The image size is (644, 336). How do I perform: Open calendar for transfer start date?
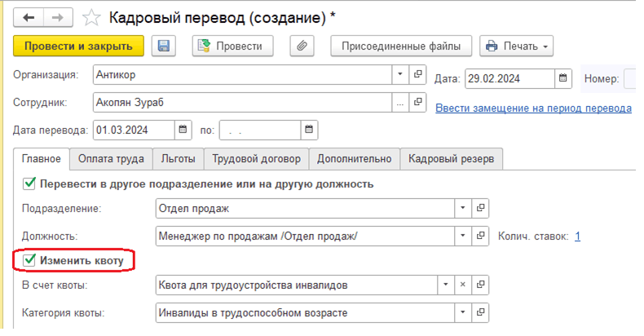click(183, 129)
